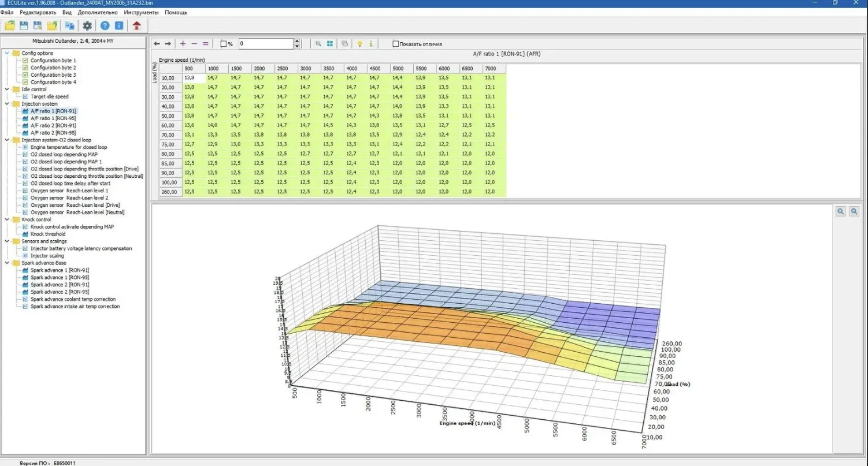Screen dimensions: 868x466
Task: Collapse the Knock control folder
Action: click(x=7, y=219)
